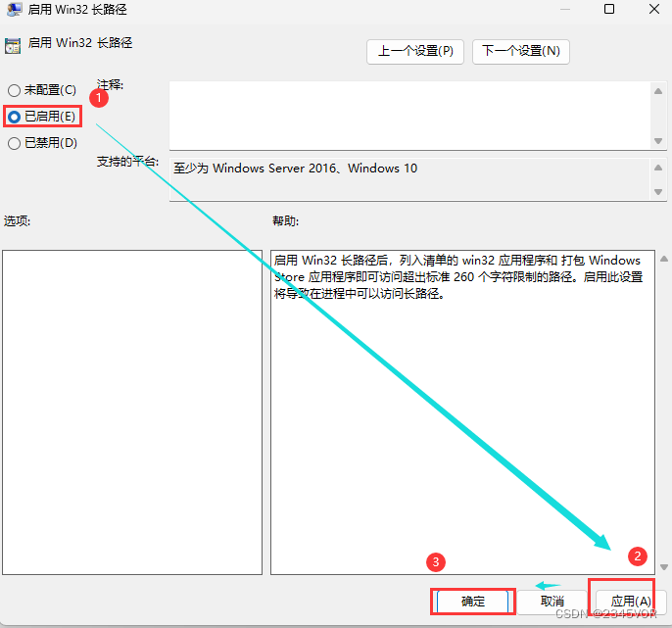Maximize the 启用 Win32 长路径 window
Screen dimensions: 672x628
[x=609, y=9]
